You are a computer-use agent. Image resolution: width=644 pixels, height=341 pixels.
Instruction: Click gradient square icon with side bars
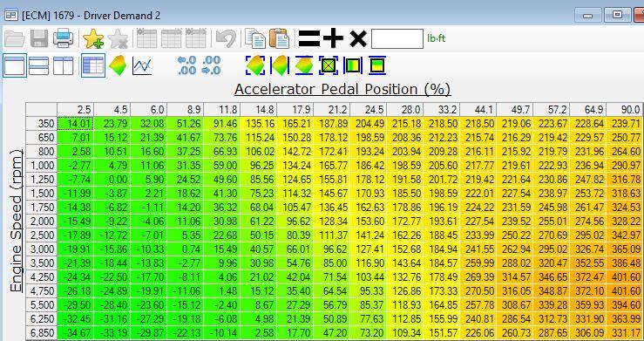click(353, 65)
